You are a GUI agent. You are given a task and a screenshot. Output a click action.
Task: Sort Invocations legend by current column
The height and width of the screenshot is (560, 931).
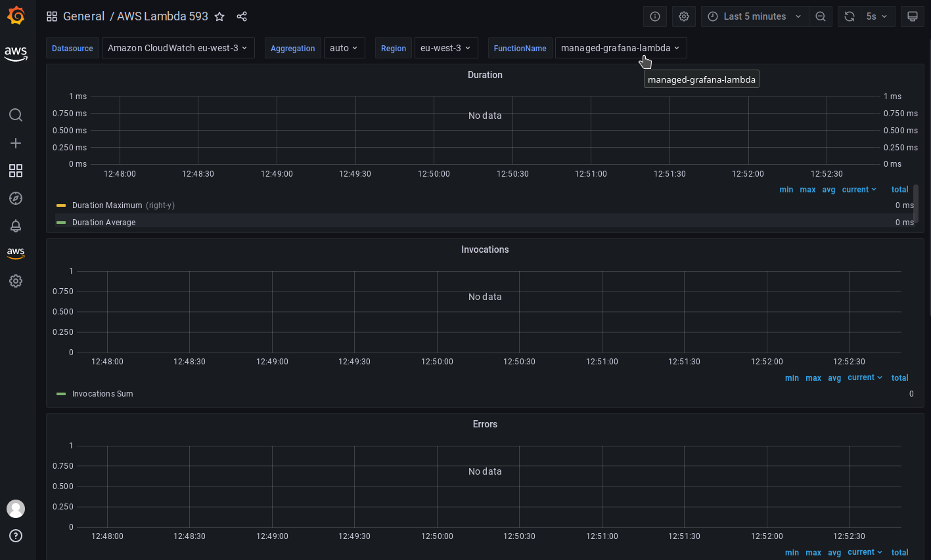tap(865, 377)
